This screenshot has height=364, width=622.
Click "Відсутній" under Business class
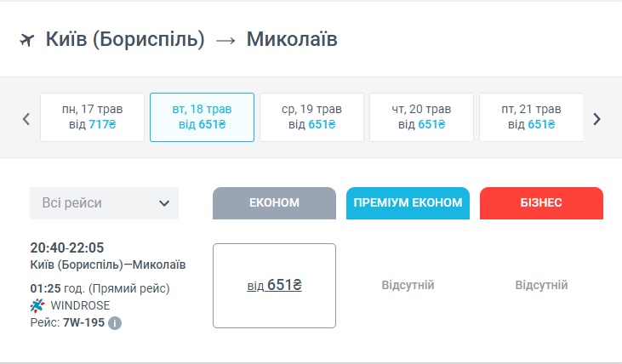541,286
